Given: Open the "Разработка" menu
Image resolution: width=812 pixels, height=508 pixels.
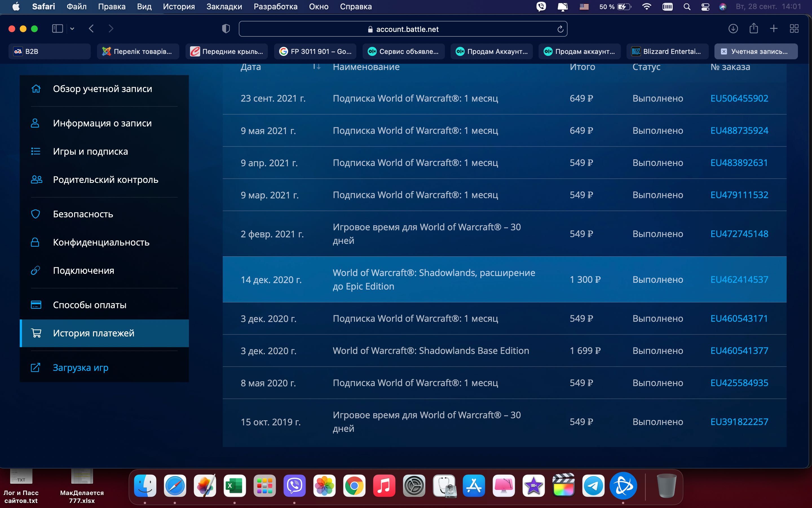Looking at the screenshot, I should [x=275, y=7].
